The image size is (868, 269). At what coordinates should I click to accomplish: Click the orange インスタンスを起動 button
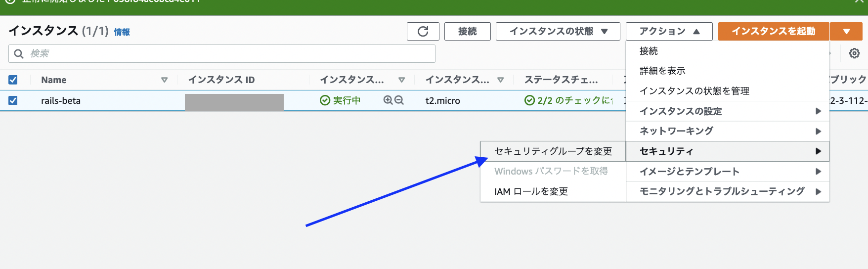coord(774,31)
